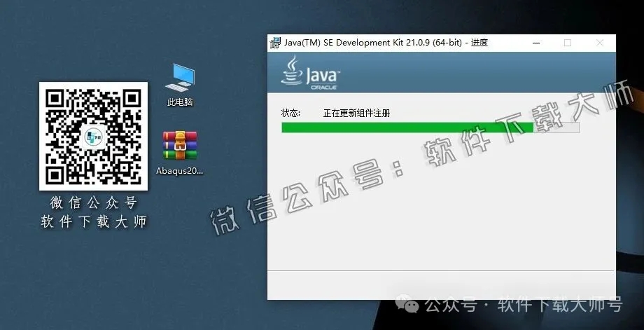Close the Java installer window
This screenshot has height=330, width=644.
coord(600,43)
